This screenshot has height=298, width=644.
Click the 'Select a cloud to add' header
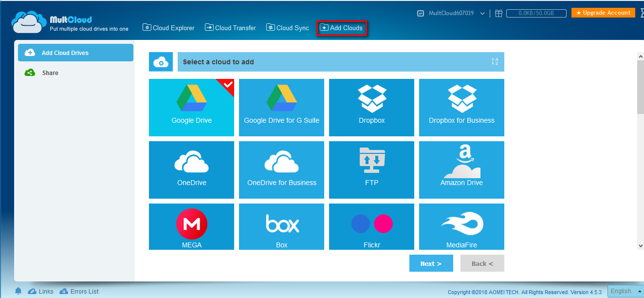click(x=341, y=62)
